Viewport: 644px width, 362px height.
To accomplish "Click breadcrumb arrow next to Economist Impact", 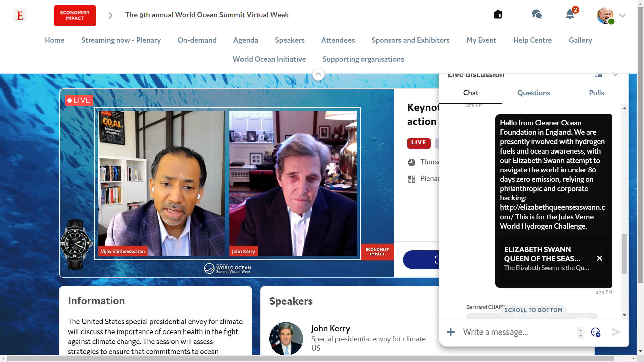I will (x=110, y=15).
